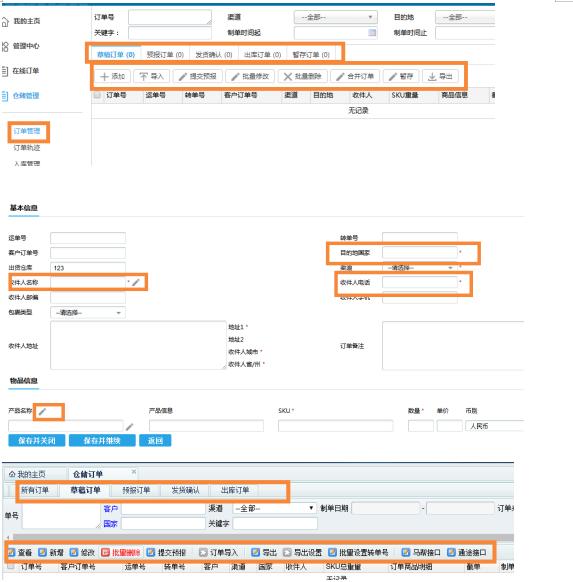Open 订单管理 link in sidebar
The image size is (573, 582).
tap(27, 131)
